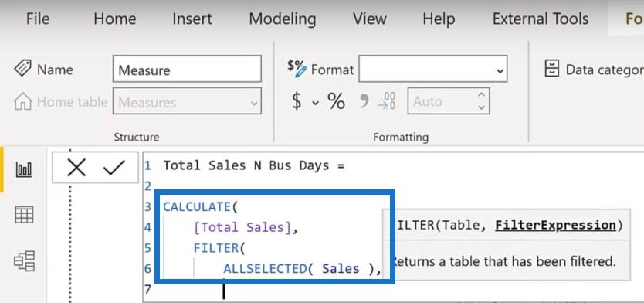Click the Data category icon
644x303 pixels.
tap(551, 69)
